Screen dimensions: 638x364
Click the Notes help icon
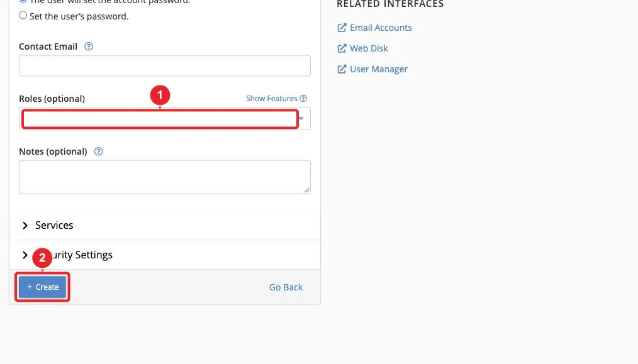[x=98, y=152]
